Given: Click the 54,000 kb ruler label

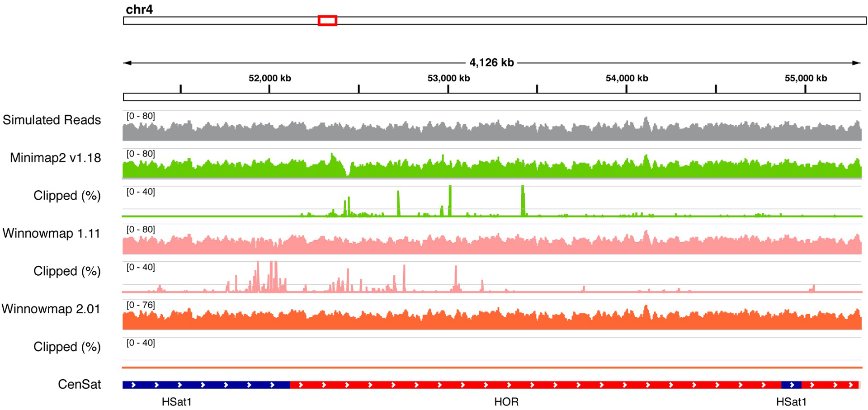Looking at the screenshot, I should click(627, 78).
